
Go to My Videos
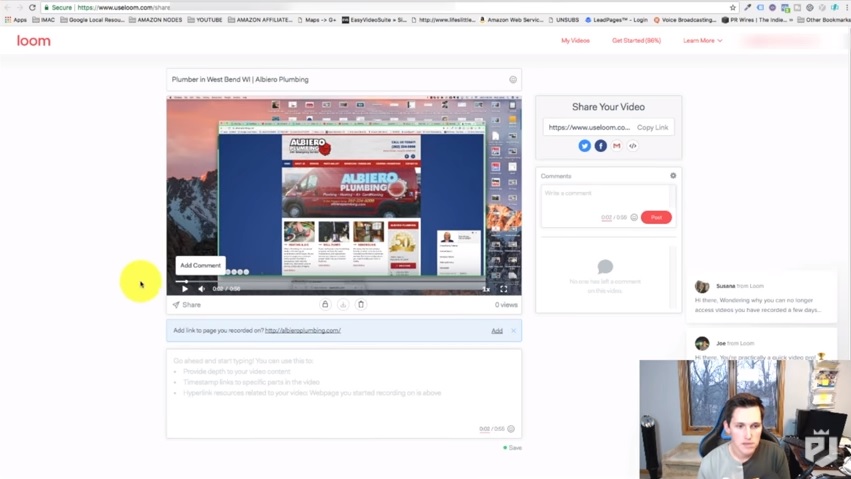(575, 41)
